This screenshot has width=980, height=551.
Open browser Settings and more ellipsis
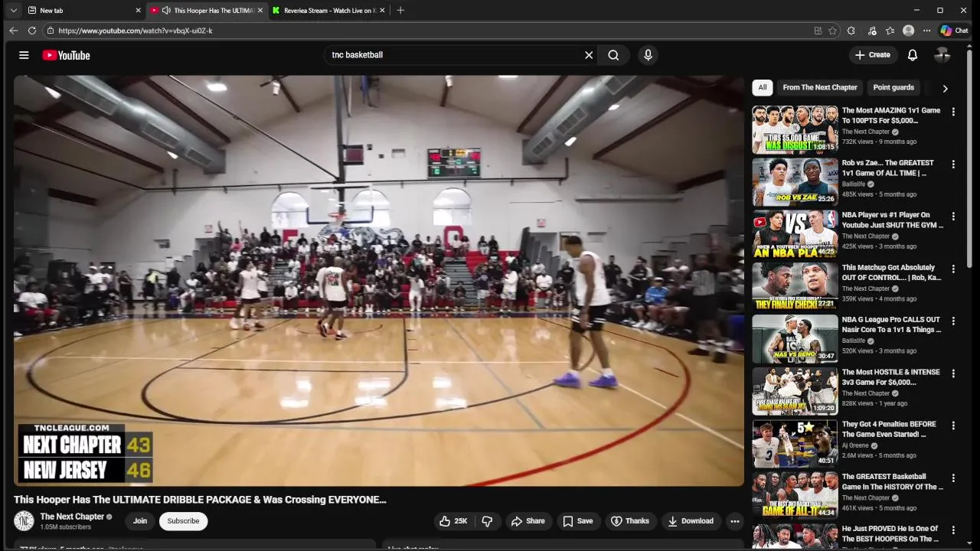(x=926, y=31)
